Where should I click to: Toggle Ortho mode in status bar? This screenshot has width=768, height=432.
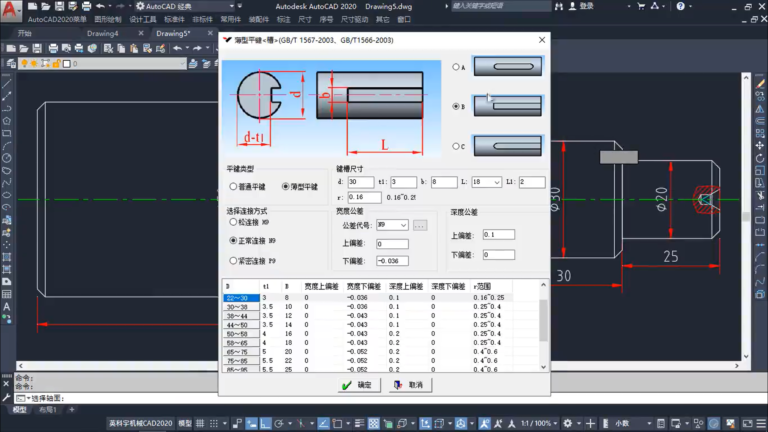coord(265,423)
